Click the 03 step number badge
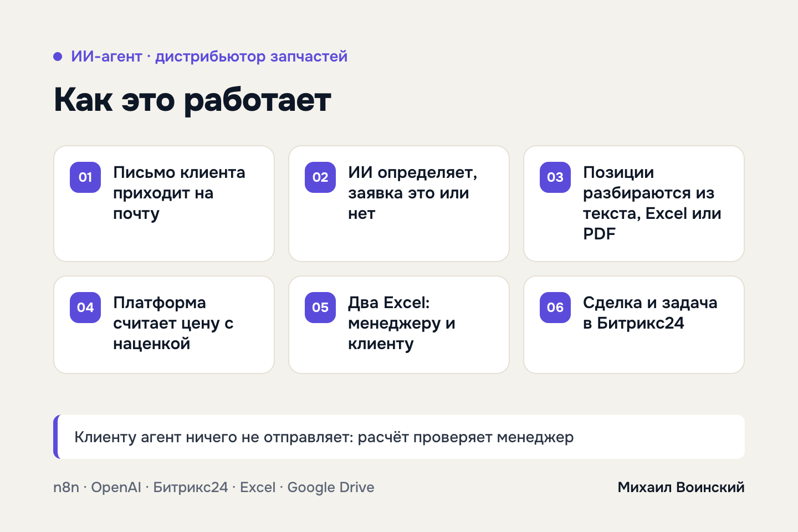This screenshot has width=798, height=532. pos(555,177)
